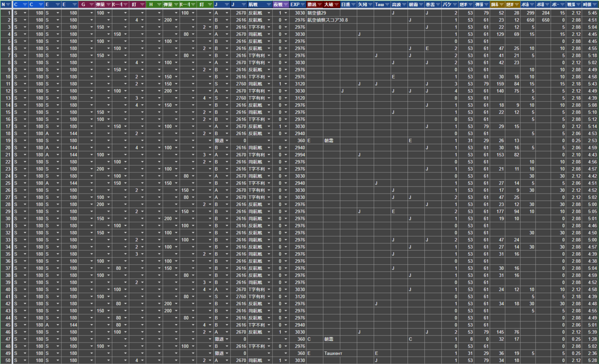The height and width of the screenshot is (364, 599).
Task: Click the filter icon in the purple 夜戦 header
Action: [285, 4]
